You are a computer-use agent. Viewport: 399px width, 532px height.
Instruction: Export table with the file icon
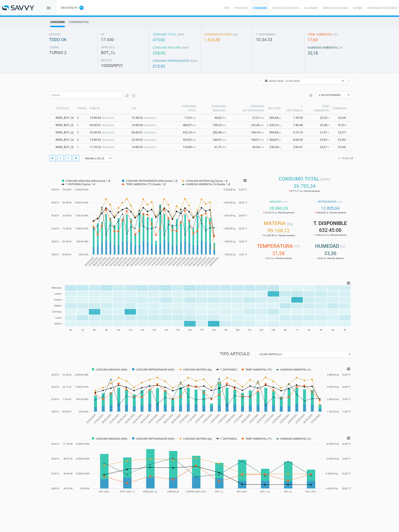pyautogui.click(x=133, y=96)
